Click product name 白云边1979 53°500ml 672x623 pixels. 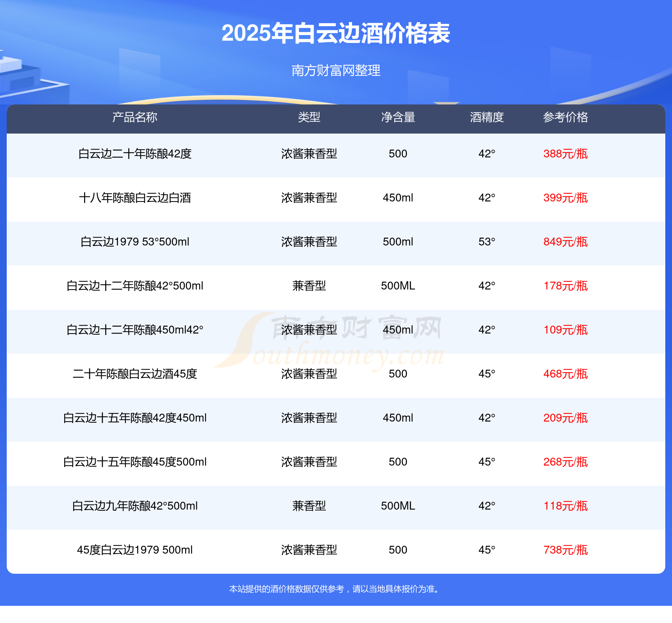click(135, 242)
